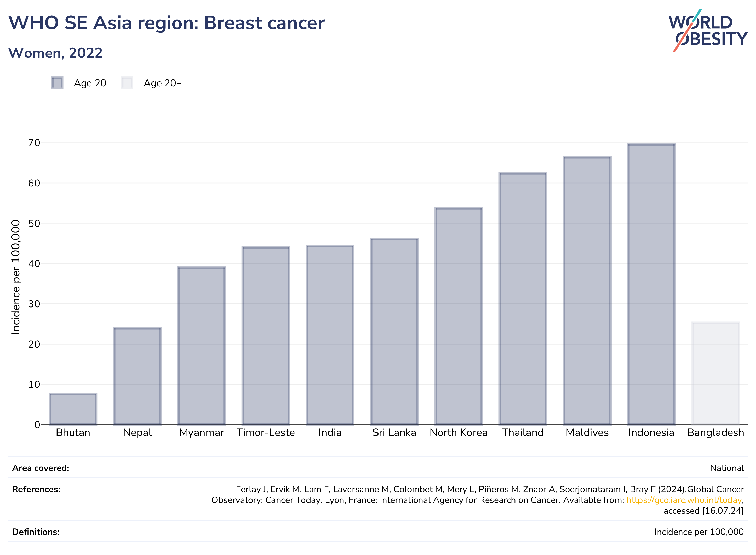Select the Myanmar bar
The height and width of the screenshot is (555, 756).
point(201,346)
